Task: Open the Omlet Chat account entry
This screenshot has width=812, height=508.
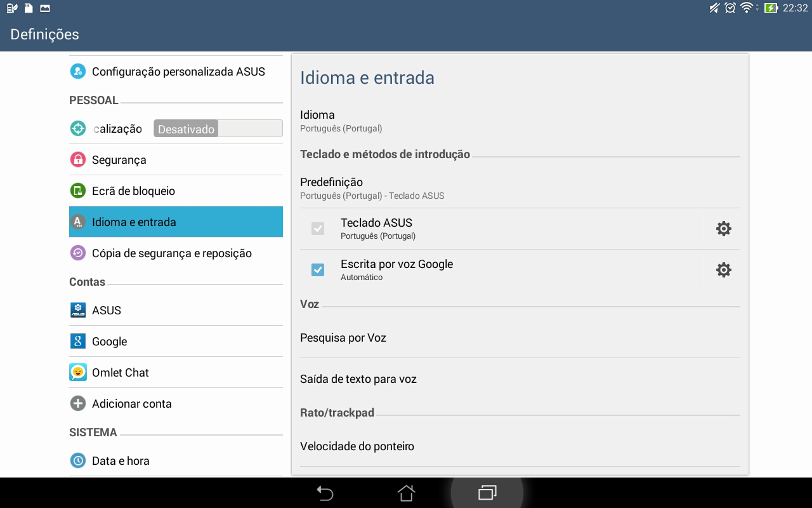Action: point(176,372)
